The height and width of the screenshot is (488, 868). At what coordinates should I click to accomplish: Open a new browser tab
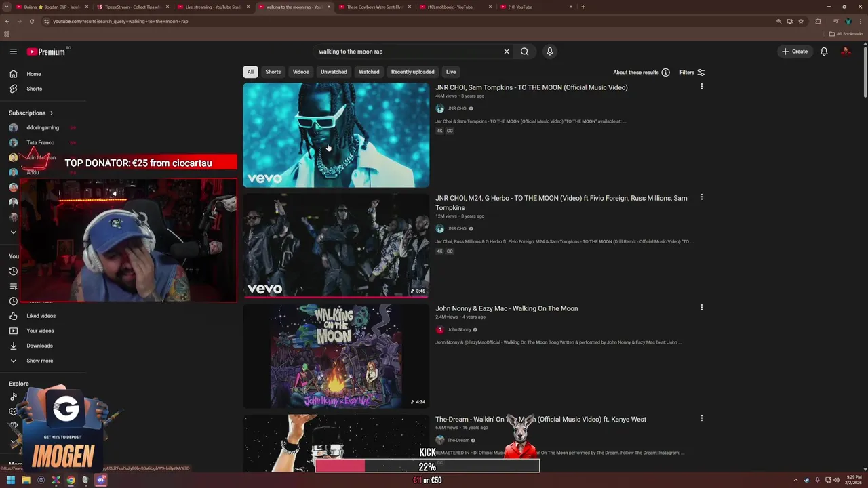(x=583, y=7)
